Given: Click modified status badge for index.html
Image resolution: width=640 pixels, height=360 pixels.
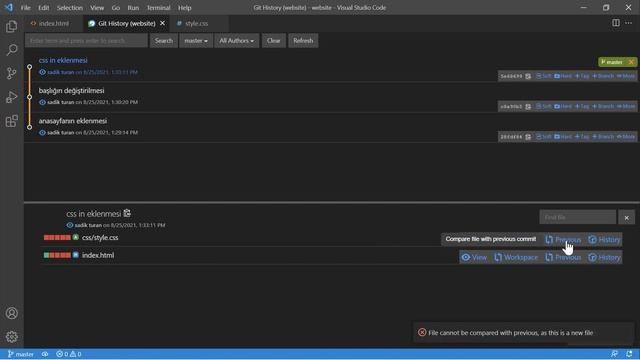Looking at the screenshot, I should coord(76,255).
